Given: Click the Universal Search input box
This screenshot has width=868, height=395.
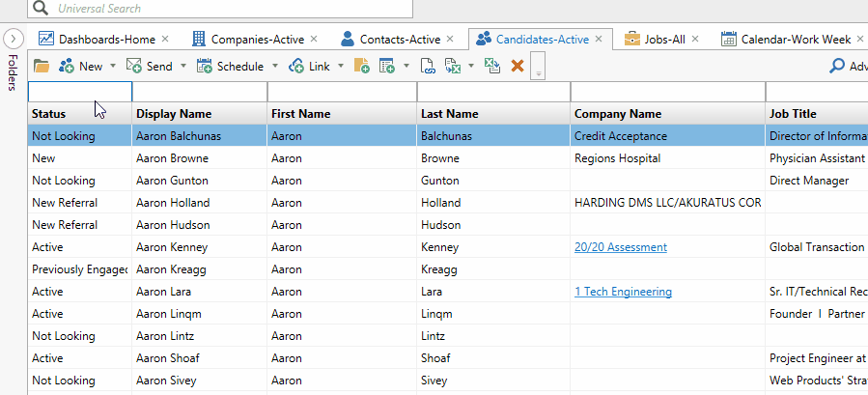Looking at the screenshot, I should [x=220, y=9].
